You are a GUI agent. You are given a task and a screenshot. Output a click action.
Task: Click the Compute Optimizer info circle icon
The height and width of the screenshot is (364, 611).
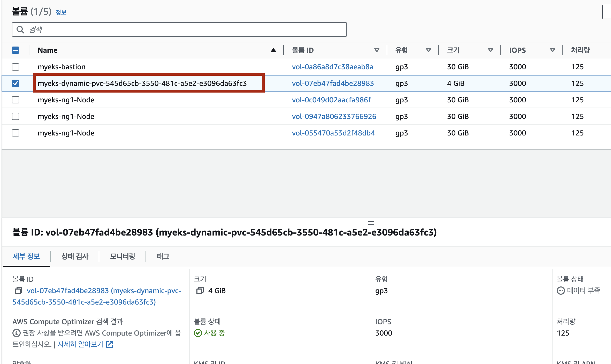(16, 333)
